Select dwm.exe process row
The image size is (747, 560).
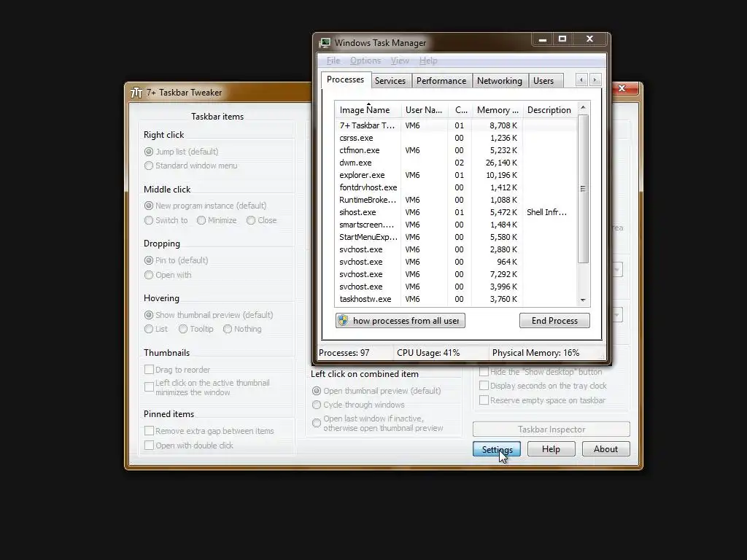(456, 163)
